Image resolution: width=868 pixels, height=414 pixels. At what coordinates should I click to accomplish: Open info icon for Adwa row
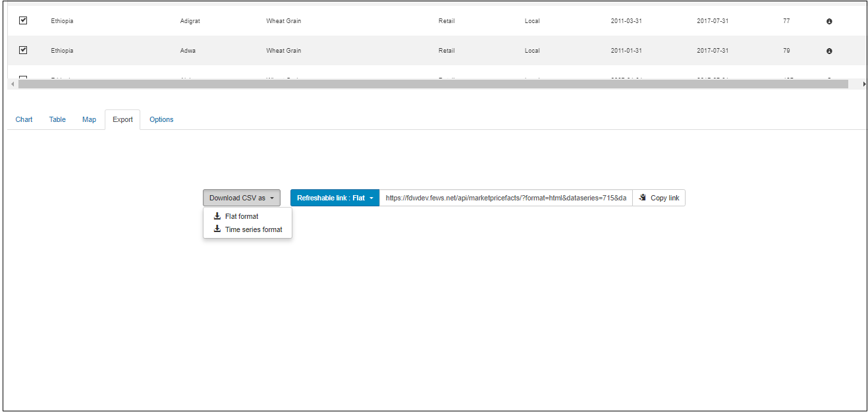(829, 51)
